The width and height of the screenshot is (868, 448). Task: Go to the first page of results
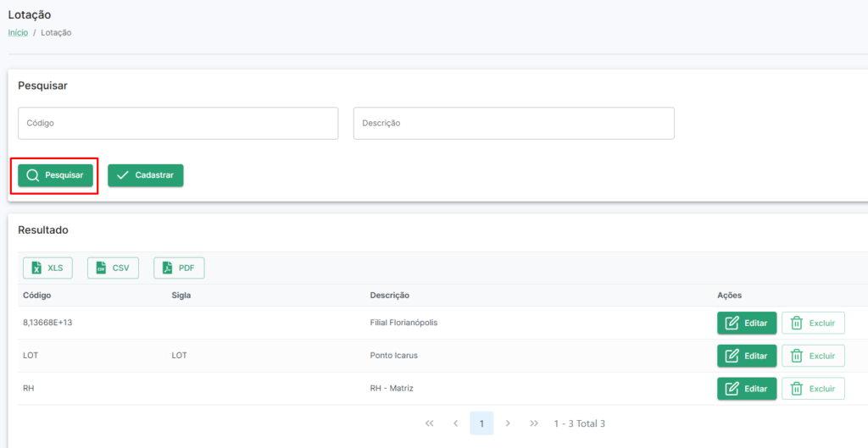(429, 423)
